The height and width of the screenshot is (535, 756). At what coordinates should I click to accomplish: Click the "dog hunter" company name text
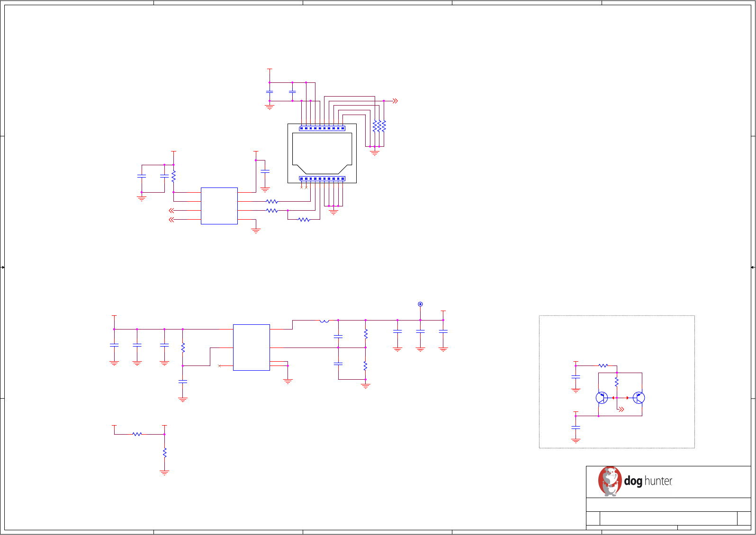coord(648,481)
